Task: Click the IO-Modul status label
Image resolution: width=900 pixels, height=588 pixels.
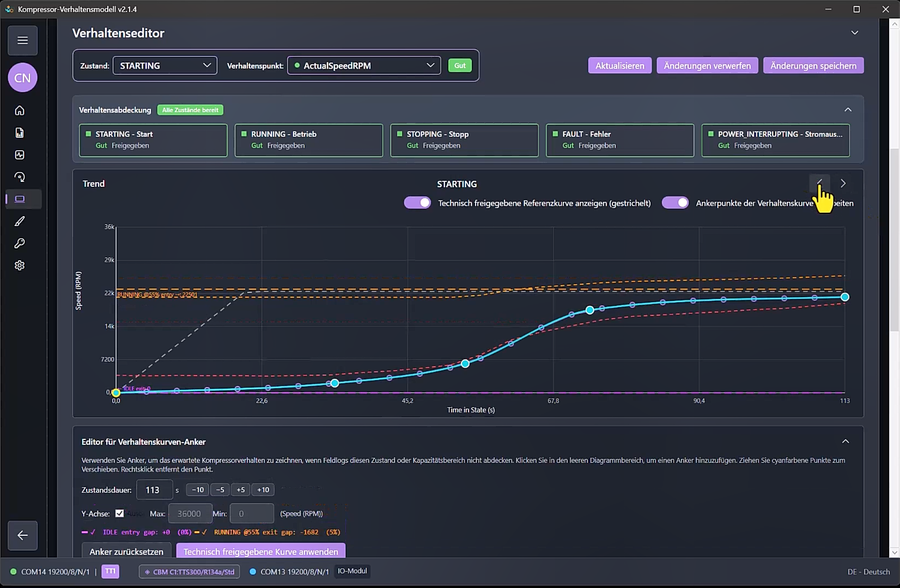Action: pos(352,571)
